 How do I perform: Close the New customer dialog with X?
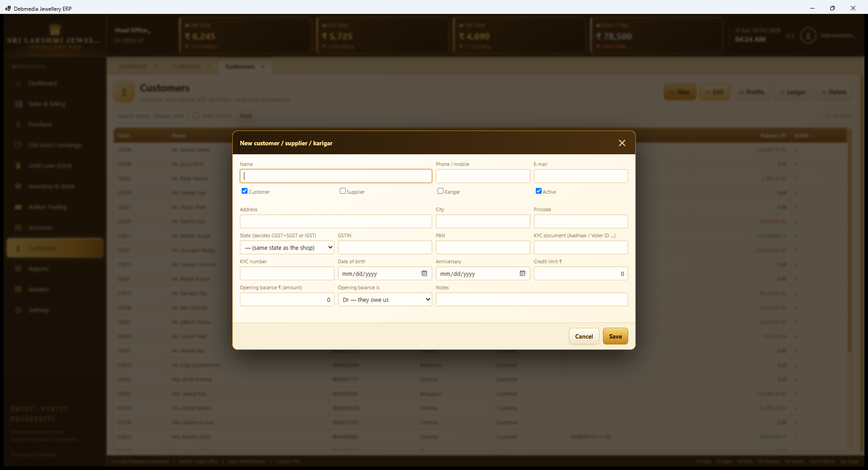click(622, 143)
